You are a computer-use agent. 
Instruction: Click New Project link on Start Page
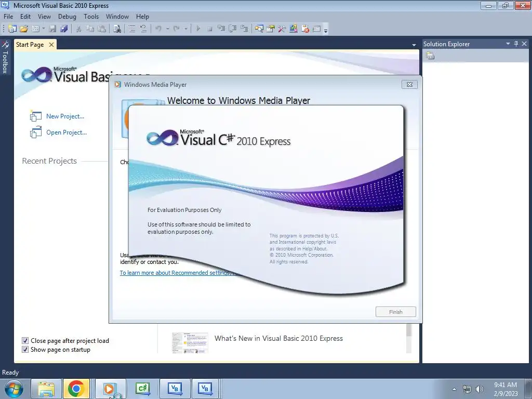(x=65, y=116)
